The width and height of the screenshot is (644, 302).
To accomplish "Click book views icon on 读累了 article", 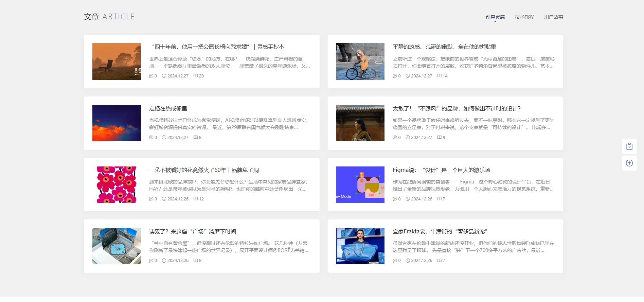I will [x=196, y=261].
